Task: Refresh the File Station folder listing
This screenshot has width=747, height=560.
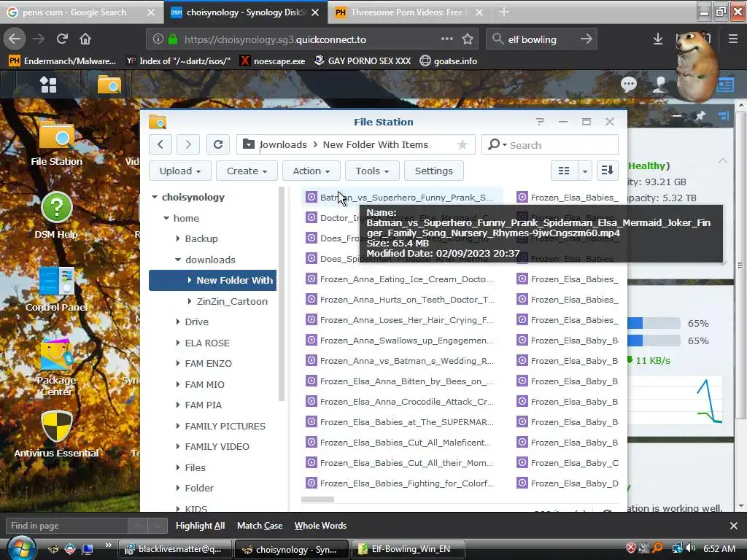Action: (217, 144)
